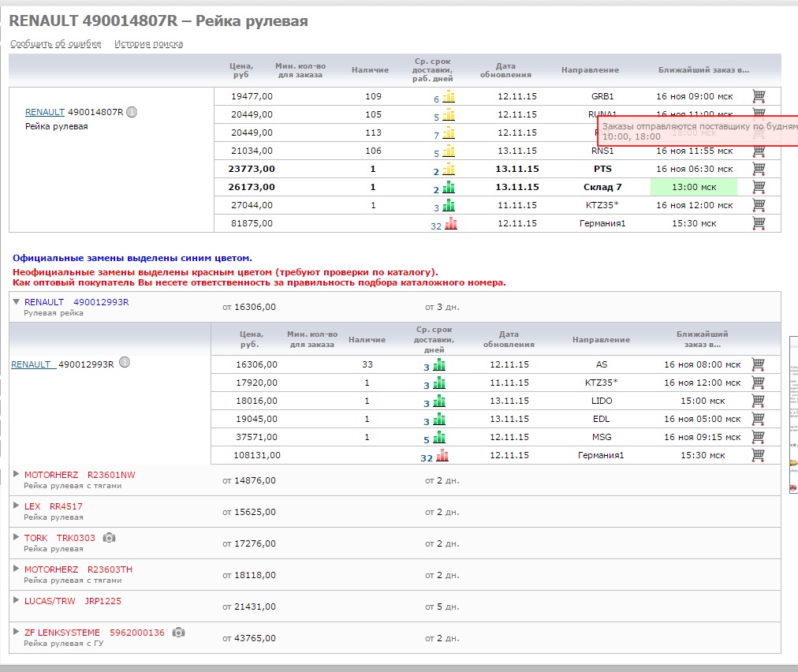Expand the LEX RR4517 offers

coord(17,506)
